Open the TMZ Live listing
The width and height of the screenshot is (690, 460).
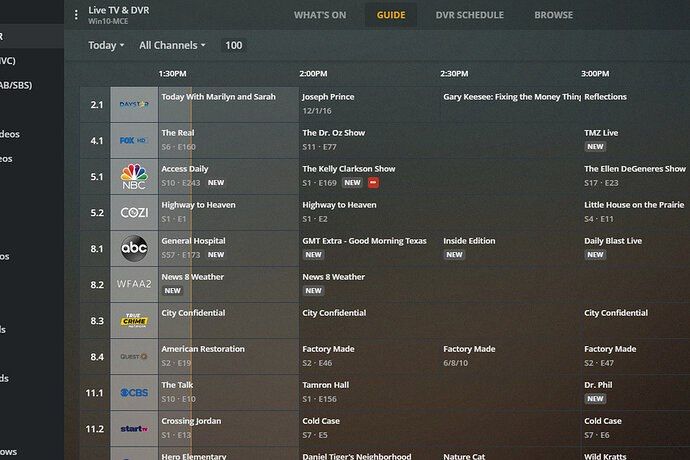pos(636,140)
